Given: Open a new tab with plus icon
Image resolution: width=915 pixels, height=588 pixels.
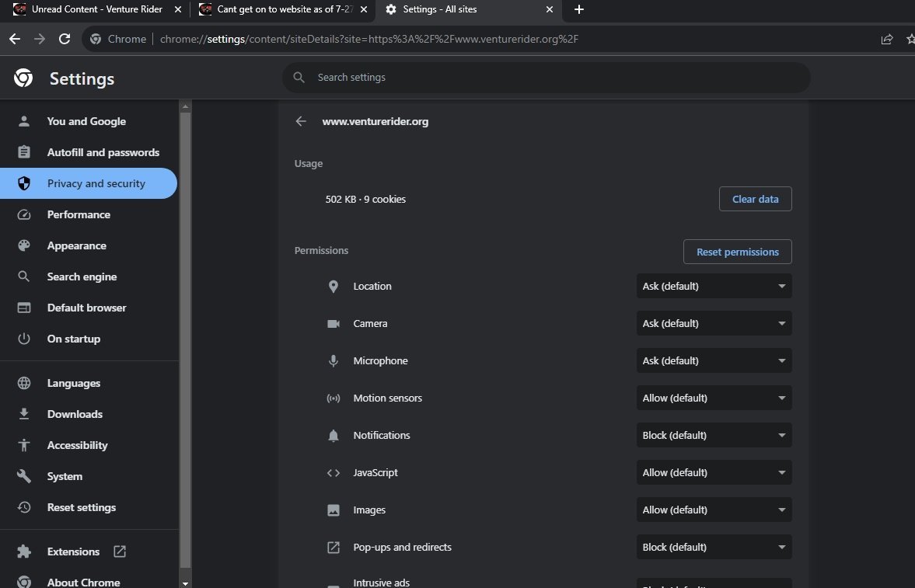Looking at the screenshot, I should click(579, 9).
